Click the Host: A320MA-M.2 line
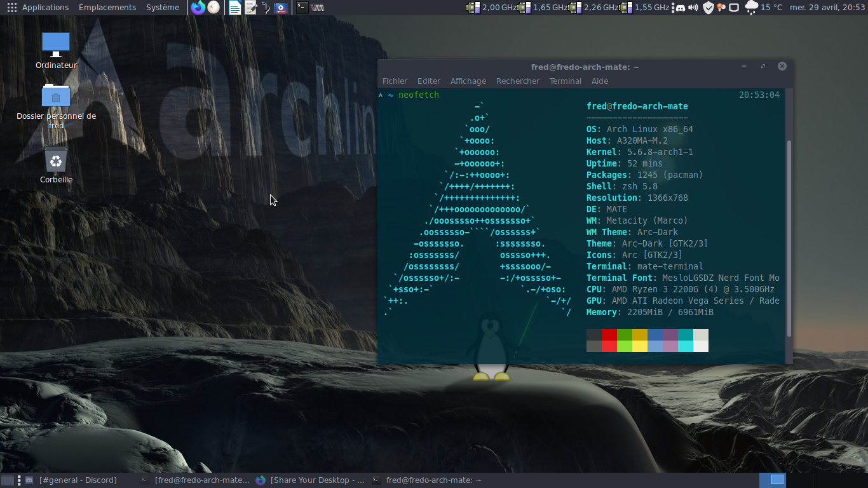 (x=627, y=140)
